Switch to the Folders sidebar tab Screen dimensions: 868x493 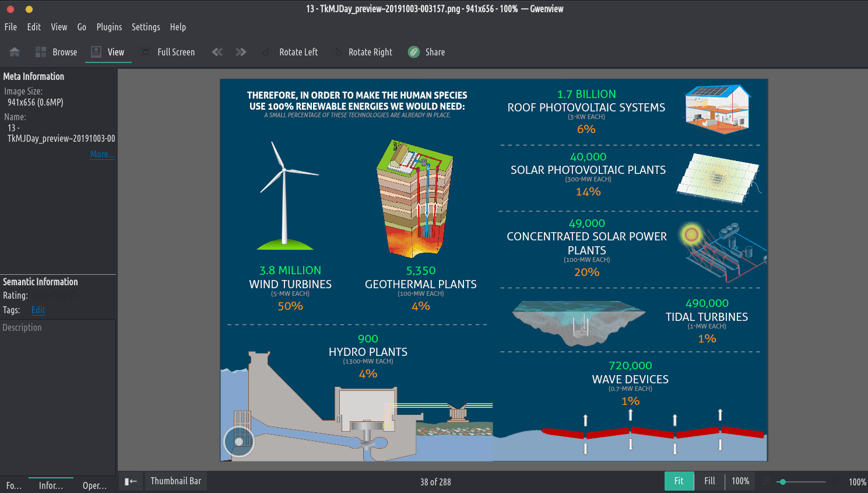tap(13, 485)
